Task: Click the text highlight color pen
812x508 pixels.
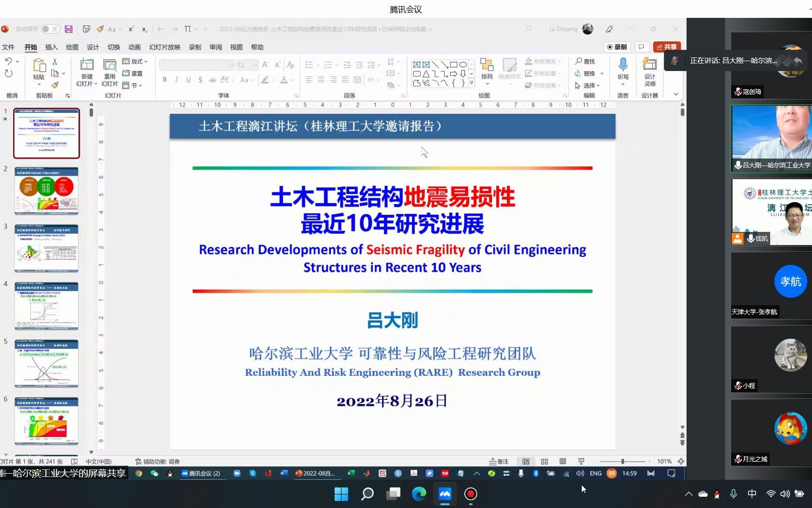Action: click(x=265, y=80)
